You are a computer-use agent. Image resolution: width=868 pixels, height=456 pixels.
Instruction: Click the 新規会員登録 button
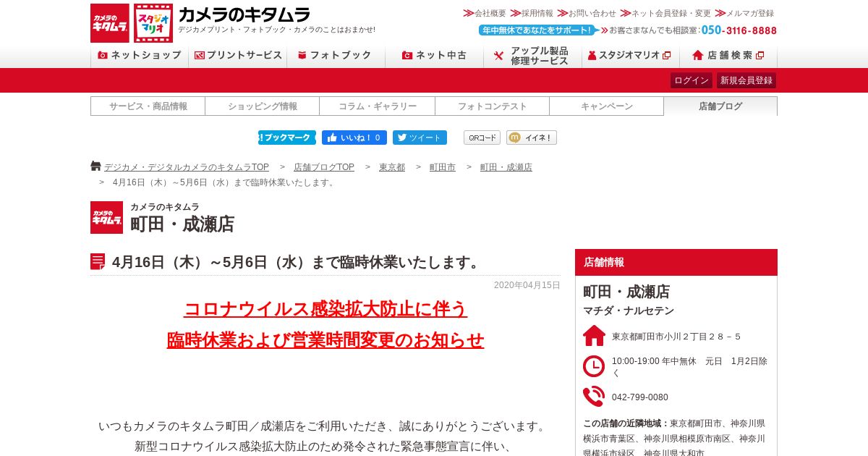(746, 80)
